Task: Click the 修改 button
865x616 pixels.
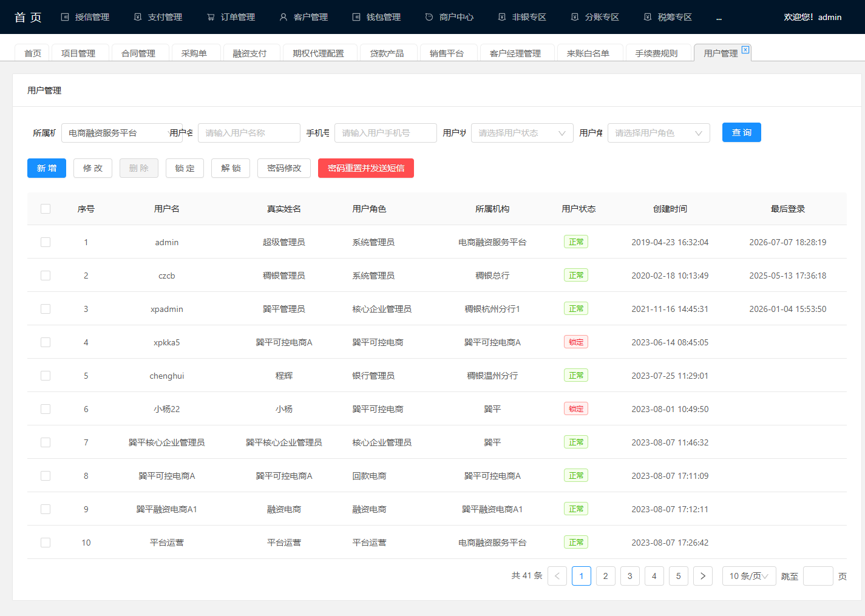Action: tap(93, 168)
